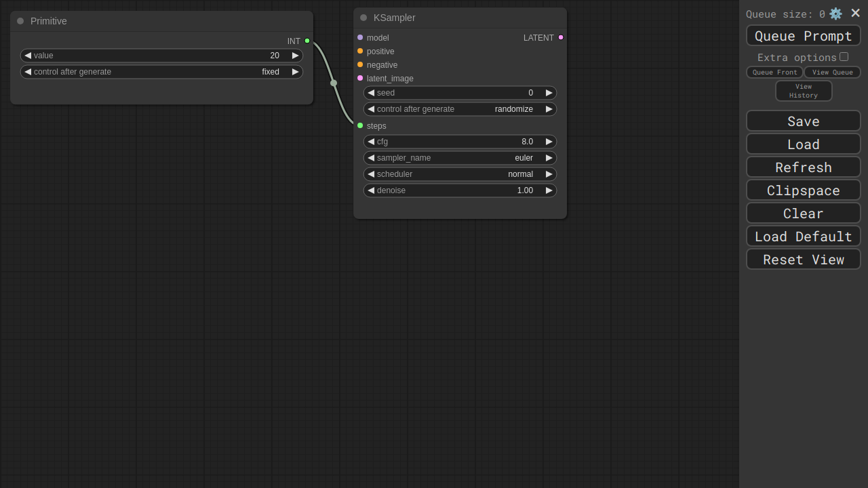Click the Primitive INT output connector
The width and height of the screenshot is (868, 488).
[307, 41]
